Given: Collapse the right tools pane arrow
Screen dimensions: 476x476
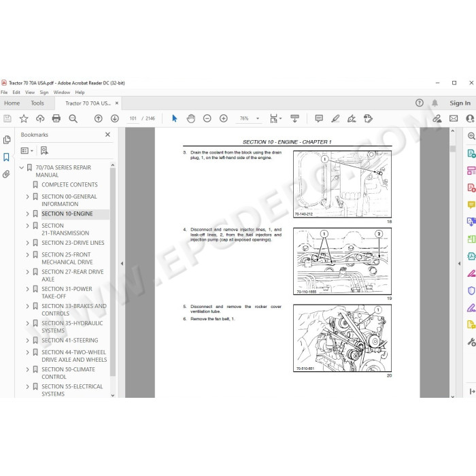Looking at the screenshot, I should click(459, 264).
